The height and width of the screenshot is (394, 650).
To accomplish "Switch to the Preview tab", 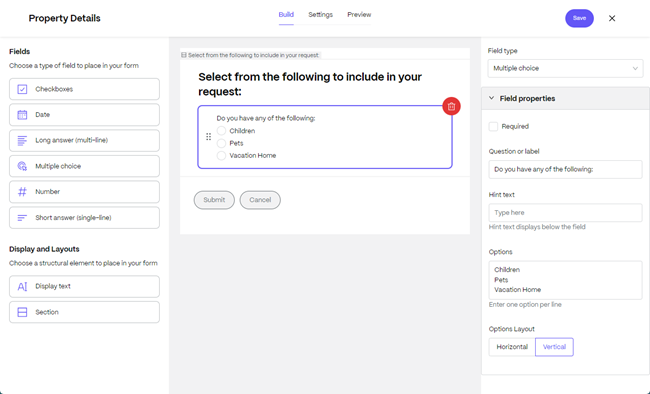I will (359, 15).
